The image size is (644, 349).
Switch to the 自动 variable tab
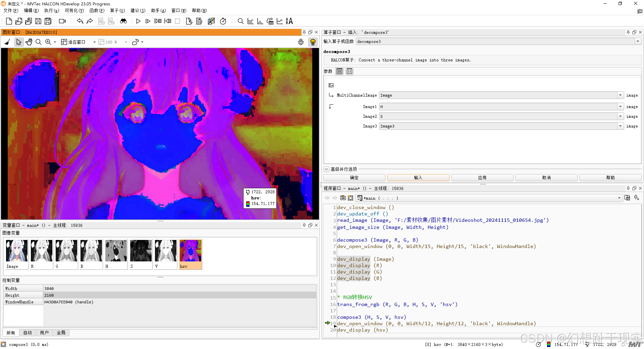tap(28, 333)
